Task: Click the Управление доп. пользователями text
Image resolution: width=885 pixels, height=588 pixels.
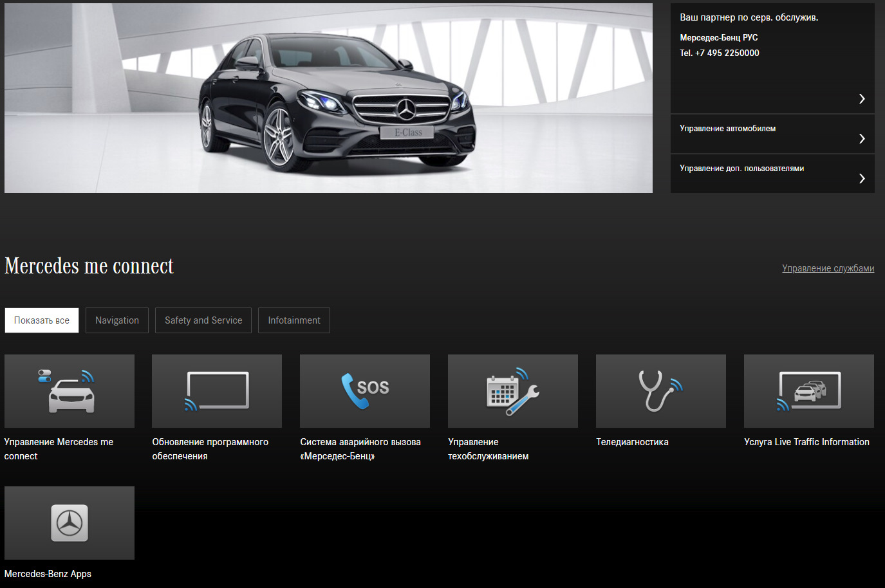Action: pyautogui.click(x=741, y=169)
